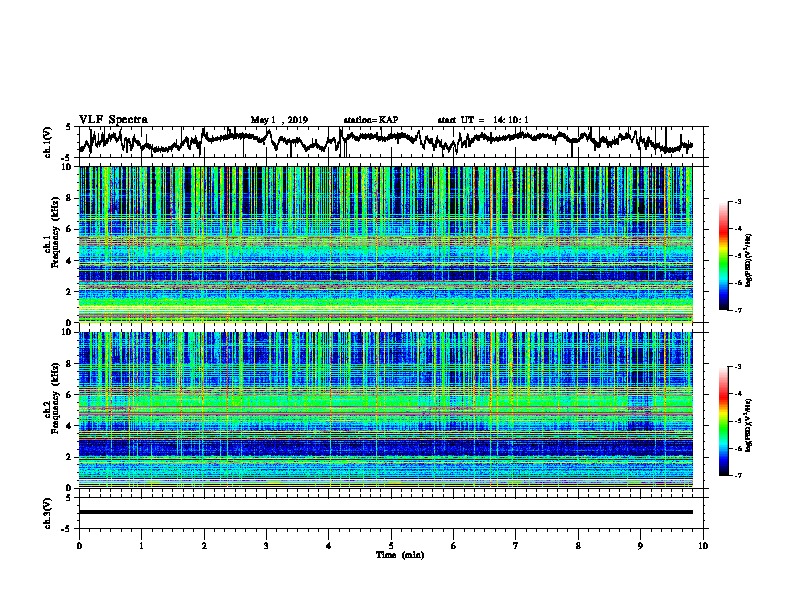Click the "start UT = 14:10:1" header text
Screen dimensions: 792x612
(483, 120)
